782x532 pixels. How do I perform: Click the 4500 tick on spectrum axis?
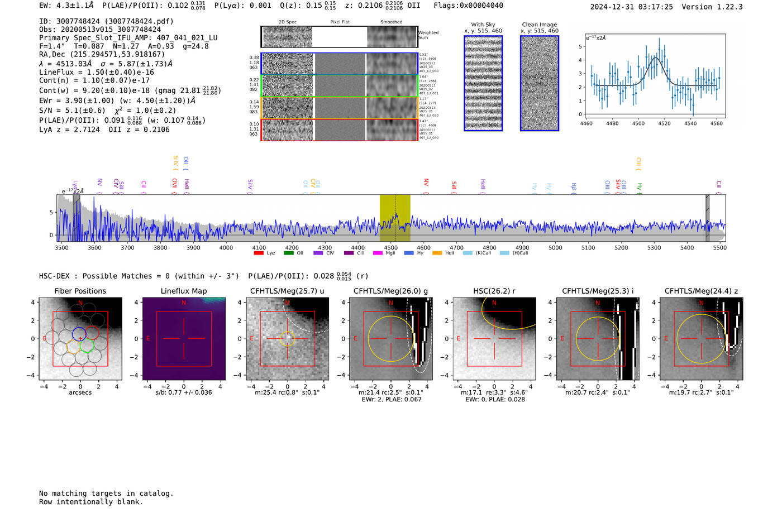pyautogui.click(x=390, y=248)
